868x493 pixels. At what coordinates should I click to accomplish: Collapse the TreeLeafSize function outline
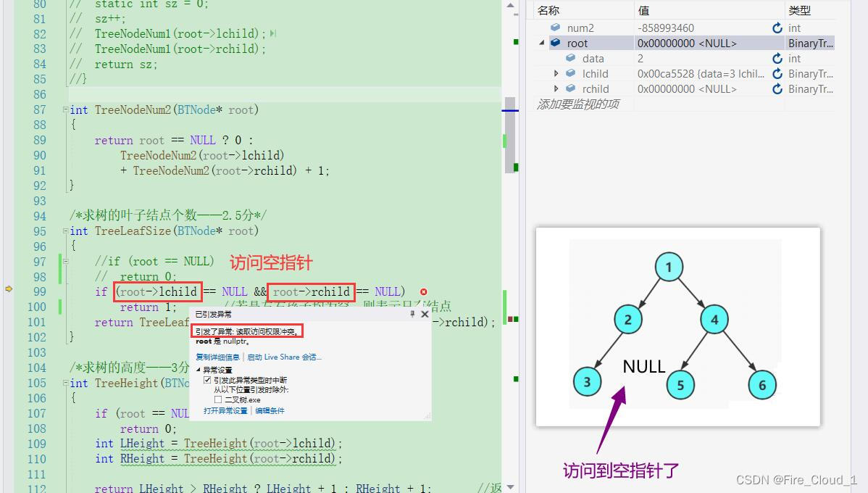pyautogui.click(x=65, y=231)
